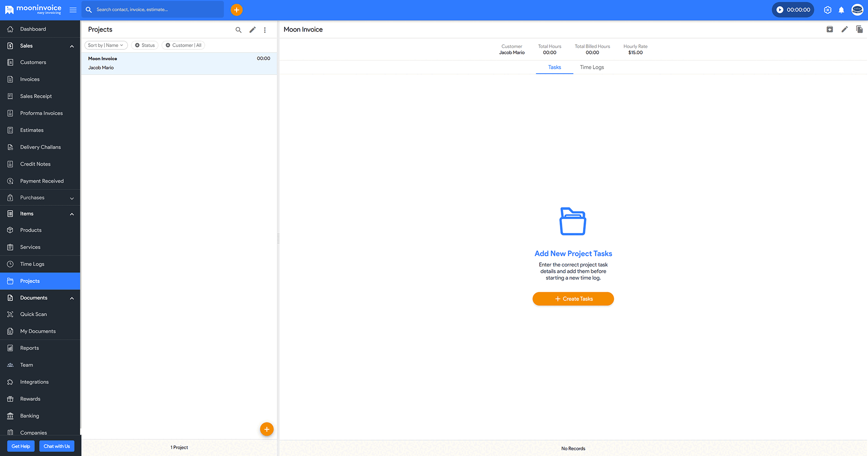Click Get Help button
868x456 pixels.
[21, 446]
